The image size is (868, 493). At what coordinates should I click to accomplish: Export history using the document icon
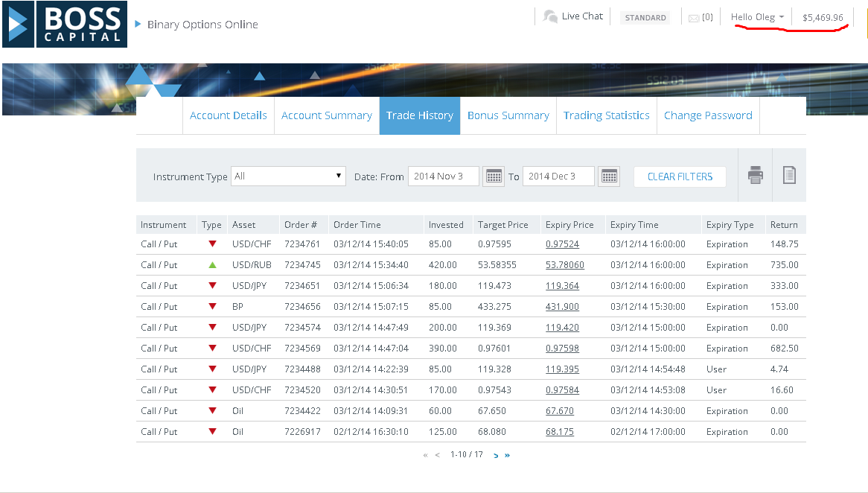pyautogui.click(x=789, y=176)
